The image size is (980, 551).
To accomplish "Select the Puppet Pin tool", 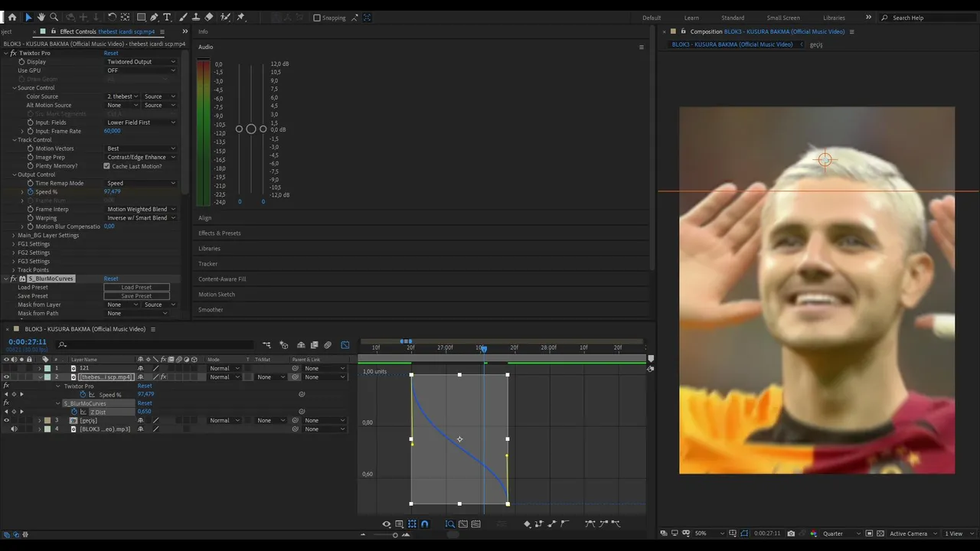I will [x=241, y=17].
